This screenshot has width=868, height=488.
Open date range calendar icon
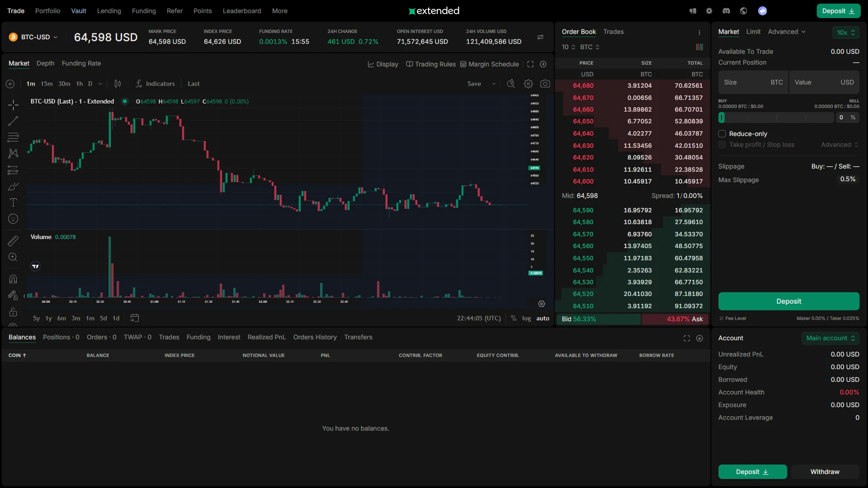pyautogui.click(x=134, y=318)
